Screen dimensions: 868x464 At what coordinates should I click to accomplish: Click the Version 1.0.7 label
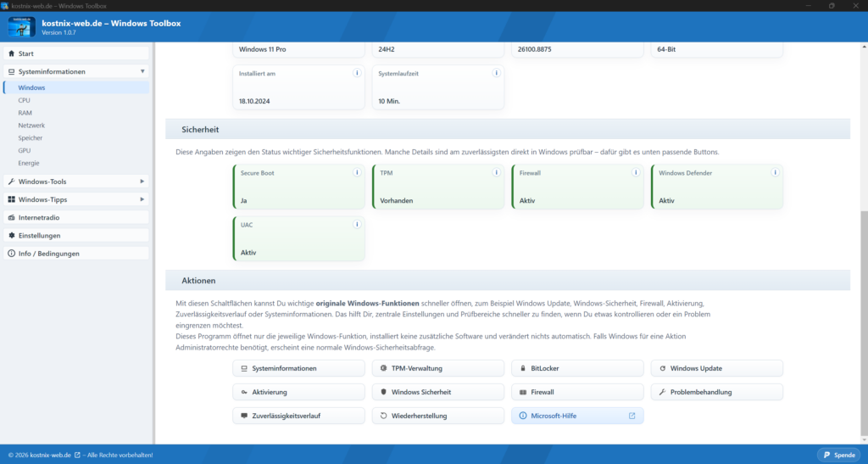tap(58, 33)
